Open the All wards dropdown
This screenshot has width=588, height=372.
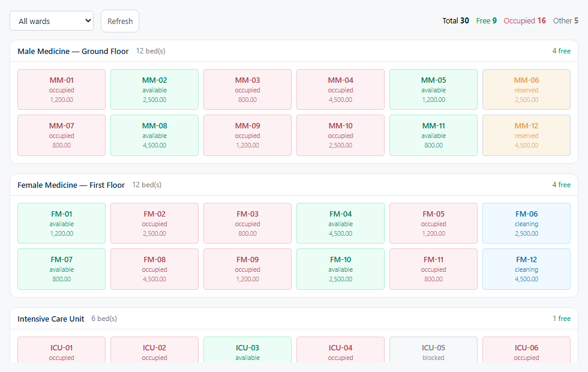[52, 21]
